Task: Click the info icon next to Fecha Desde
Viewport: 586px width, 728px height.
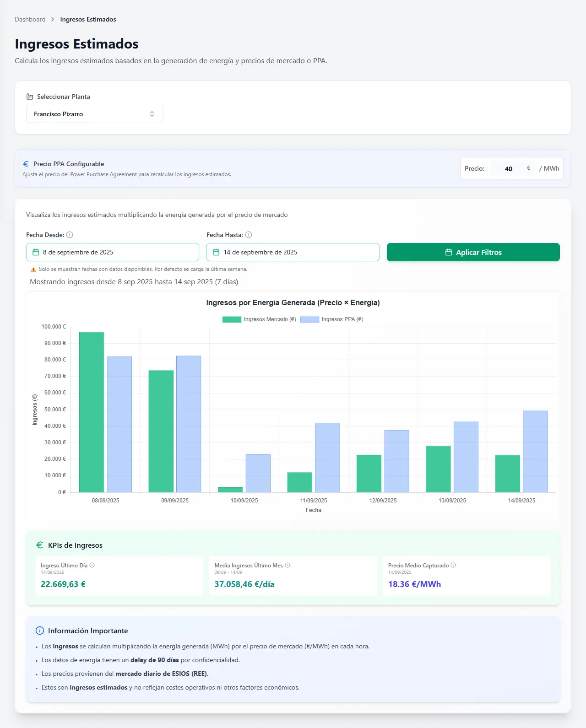Action: [70, 235]
